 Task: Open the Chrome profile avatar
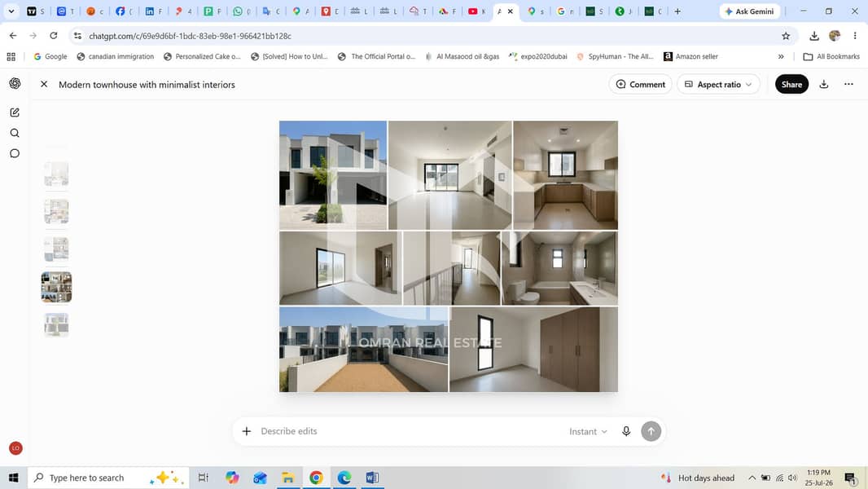pyautogui.click(x=835, y=35)
